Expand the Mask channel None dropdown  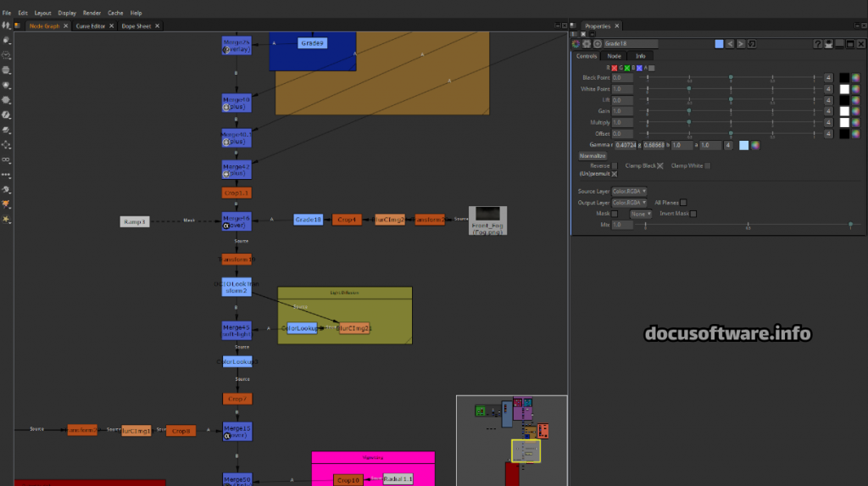(x=641, y=214)
